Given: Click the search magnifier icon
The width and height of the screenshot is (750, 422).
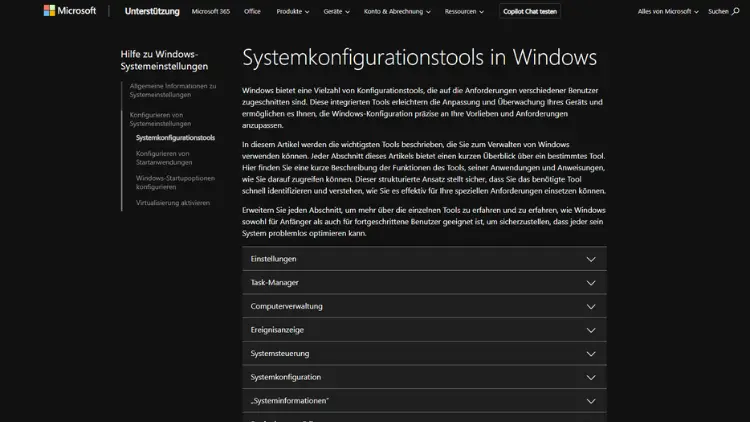Looking at the screenshot, I should click(x=736, y=11).
